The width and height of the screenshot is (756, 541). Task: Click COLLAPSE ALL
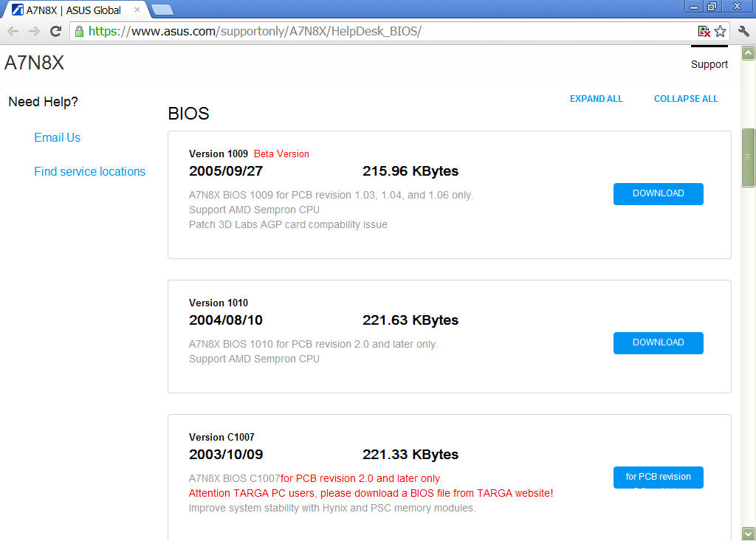686,99
